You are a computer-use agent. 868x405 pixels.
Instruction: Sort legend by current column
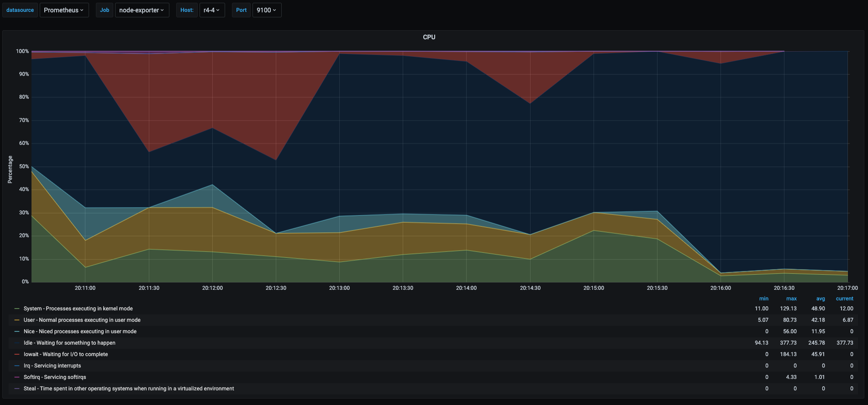844,298
